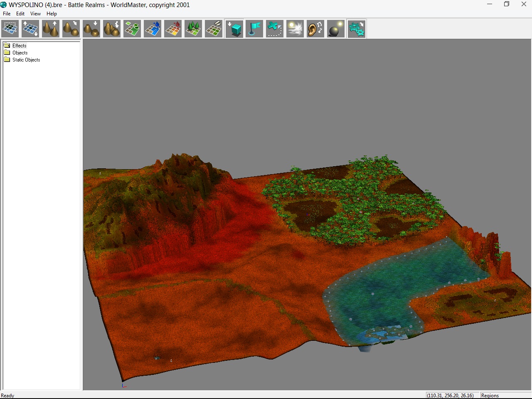Select the ear sound tool

pos(315,29)
